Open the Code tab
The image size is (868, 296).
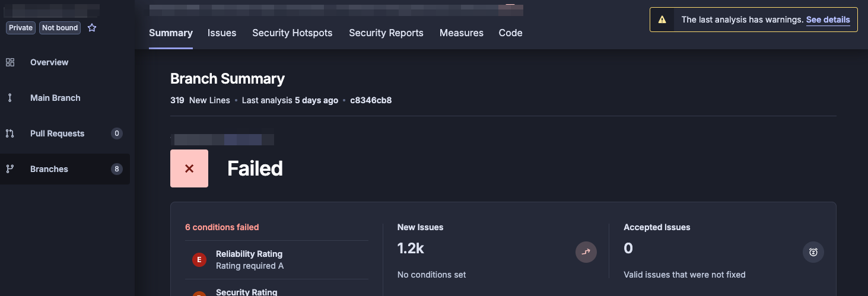(x=510, y=33)
